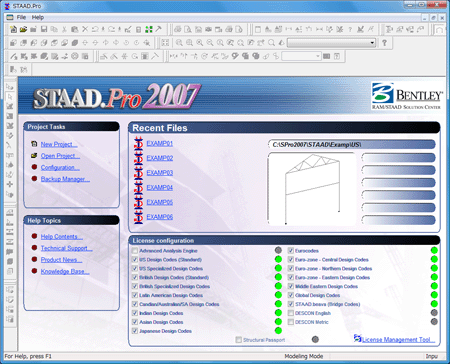Open the Configuration link
The width and height of the screenshot is (450, 364).
[x=60, y=167]
